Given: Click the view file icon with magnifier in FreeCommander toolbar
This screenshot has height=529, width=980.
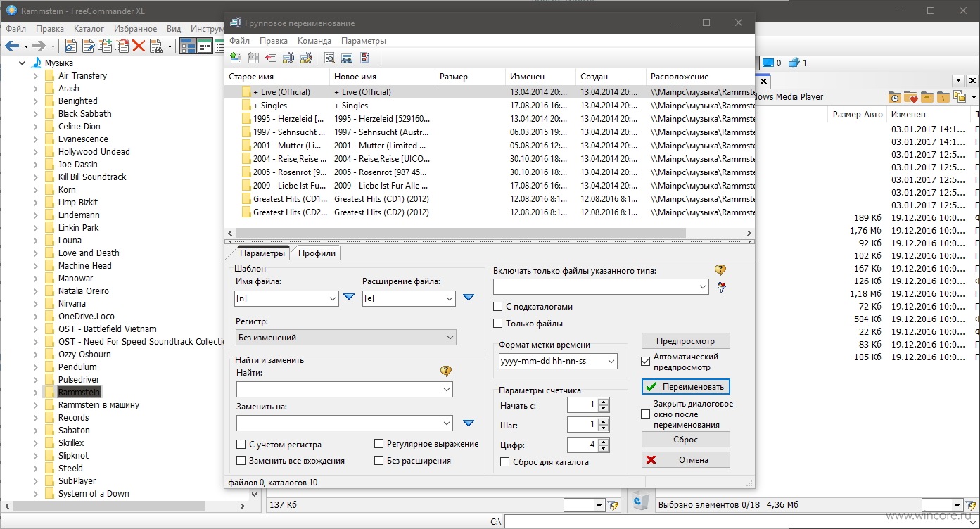Looking at the screenshot, I should [71, 46].
